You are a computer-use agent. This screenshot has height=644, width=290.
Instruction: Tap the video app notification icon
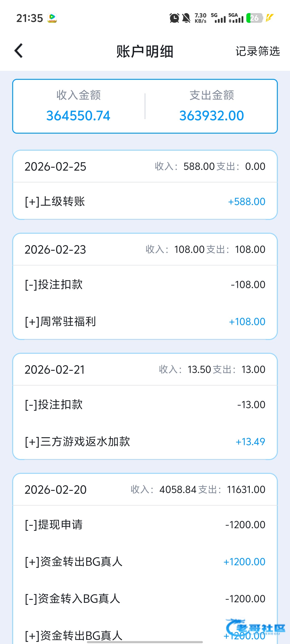[x=52, y=18]
